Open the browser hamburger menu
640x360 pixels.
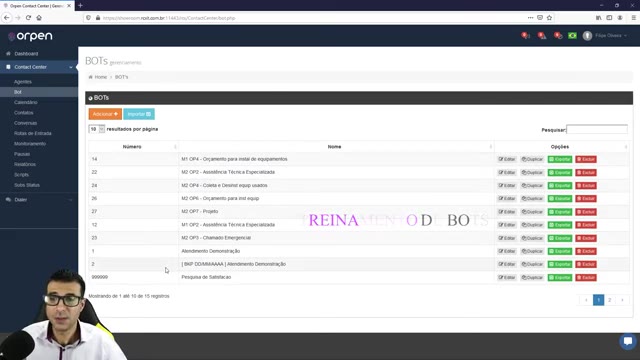[x=633, y=18]
